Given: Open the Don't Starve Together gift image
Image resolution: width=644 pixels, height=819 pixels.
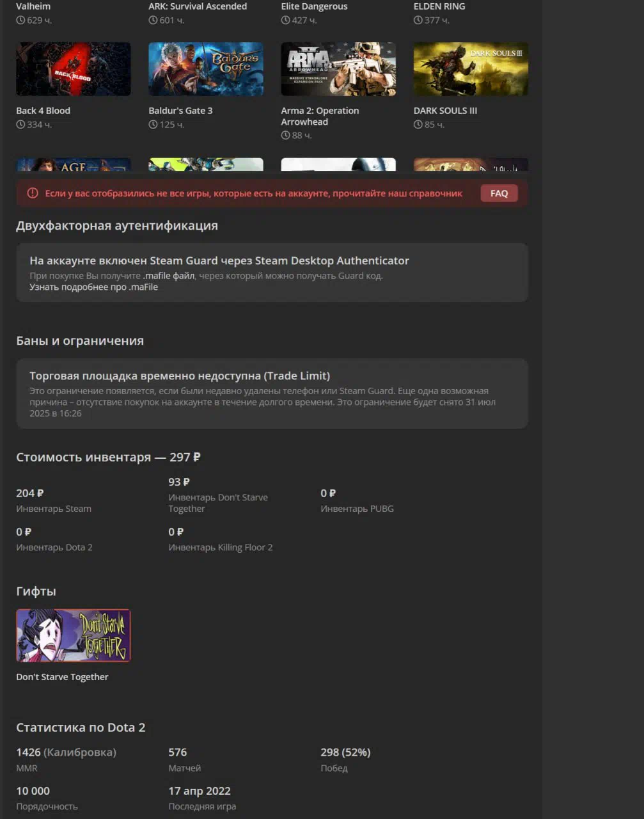Looking at the screenshot, I should pos(74,635).
